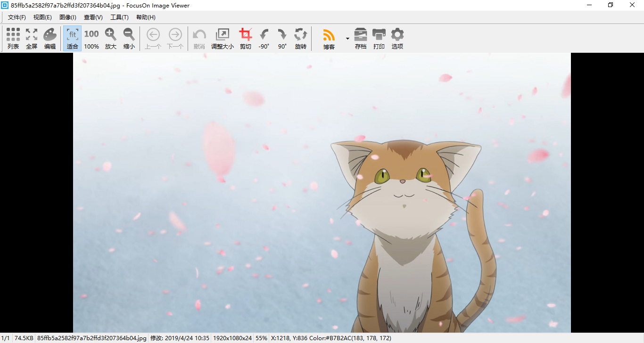Viewport: 644px width, 343px height.
Task: Open the 列表 thumbnail list view
Action: pos(13,39)
